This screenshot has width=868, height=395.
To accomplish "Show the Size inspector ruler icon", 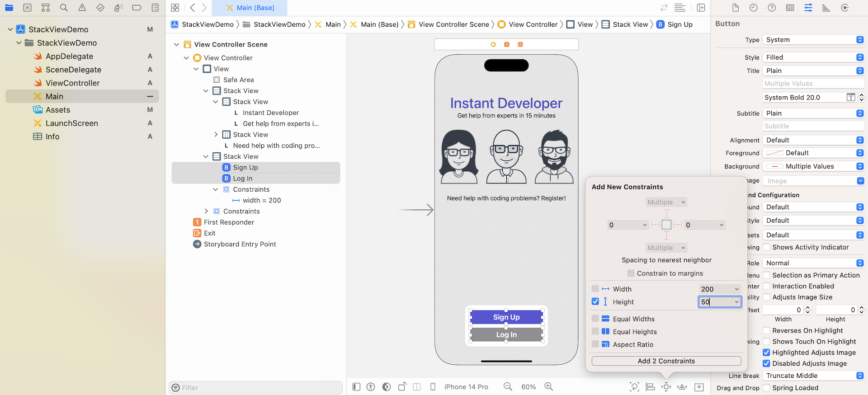I will pos(826,8).
